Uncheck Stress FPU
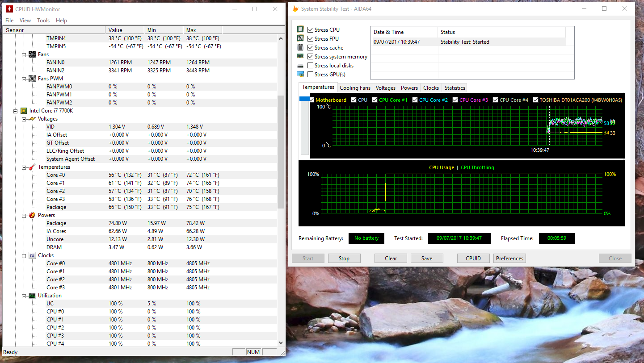644x363 pixels. [311, 39]
